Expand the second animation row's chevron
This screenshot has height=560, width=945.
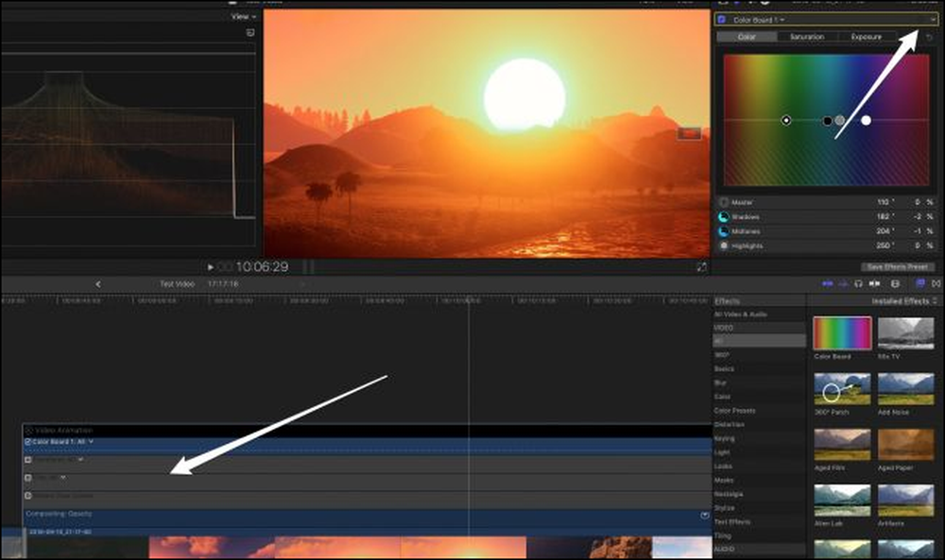pos(80,460)
